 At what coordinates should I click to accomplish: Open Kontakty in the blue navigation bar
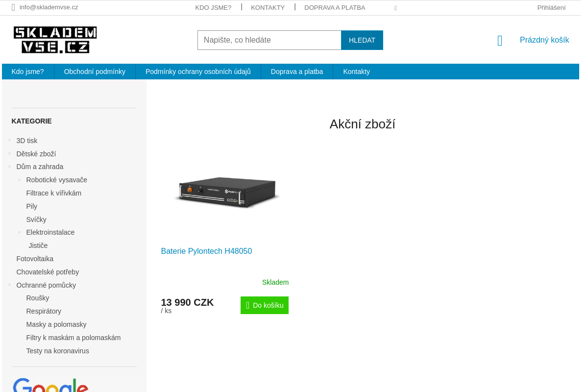[x=357, y=72]
